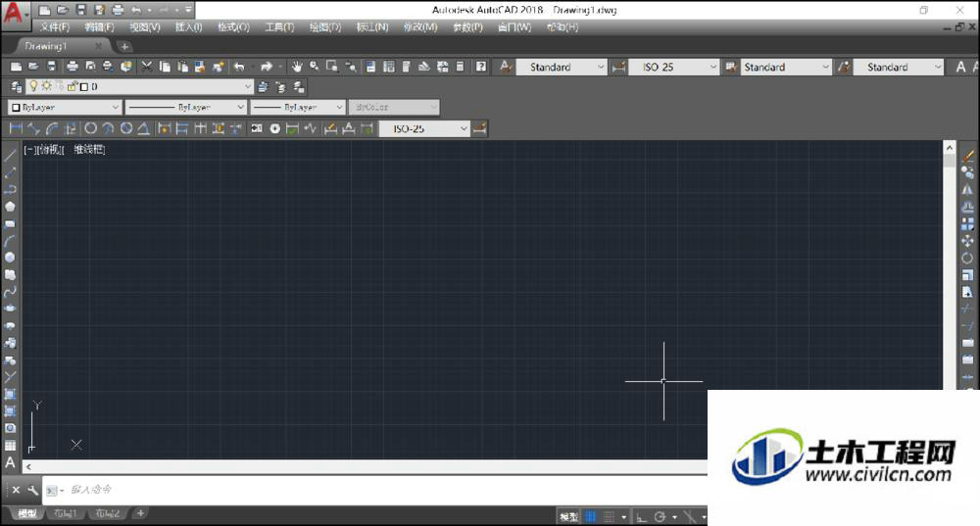Open the 编辑(E) menu
The width and height of the screenshot is (980, 526).
pos(99,27)
